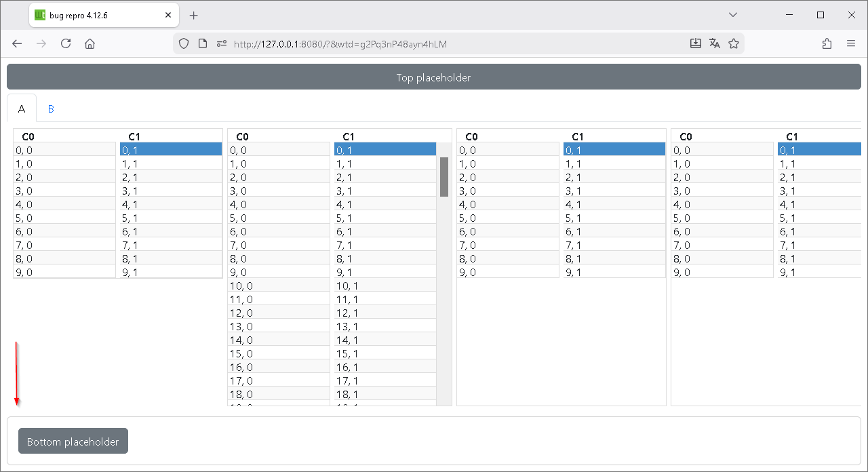
Task: Bookmark this page with the star icon
Action: pos(733,43)
